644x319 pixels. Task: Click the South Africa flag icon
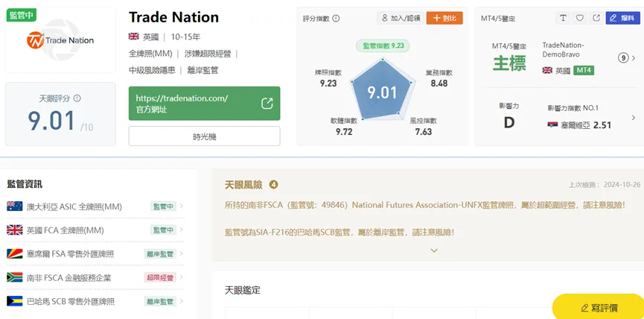pyautogui.click(x=15, y=277)
